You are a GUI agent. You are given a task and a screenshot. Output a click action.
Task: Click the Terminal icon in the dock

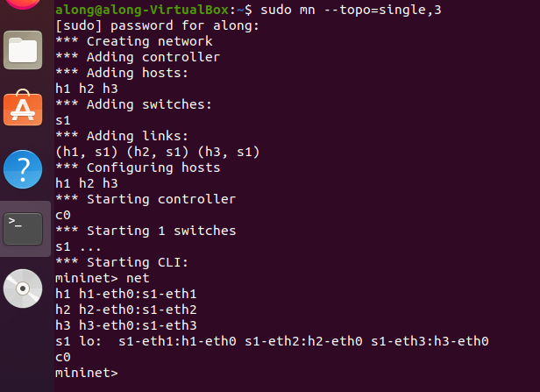[x=24, y=227]
